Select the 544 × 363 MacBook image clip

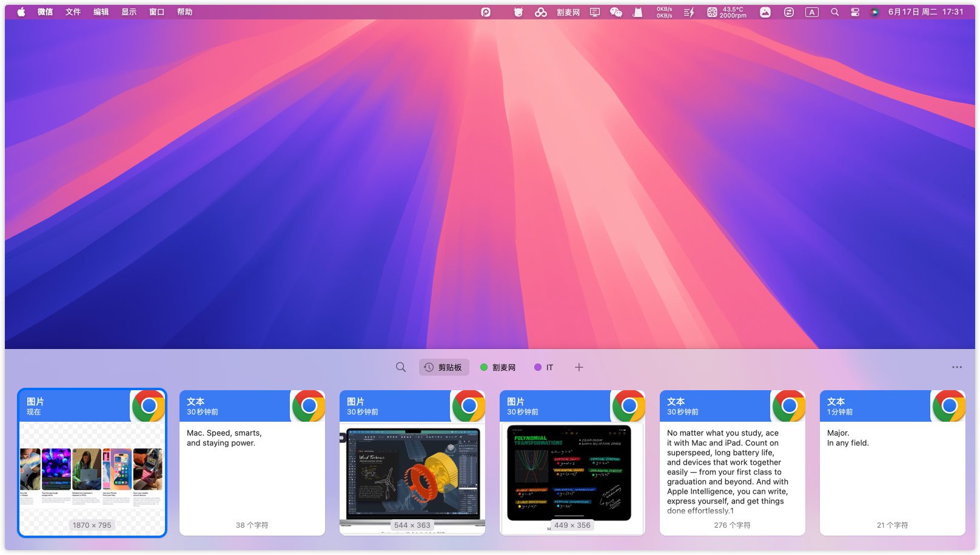pos(412,464)
